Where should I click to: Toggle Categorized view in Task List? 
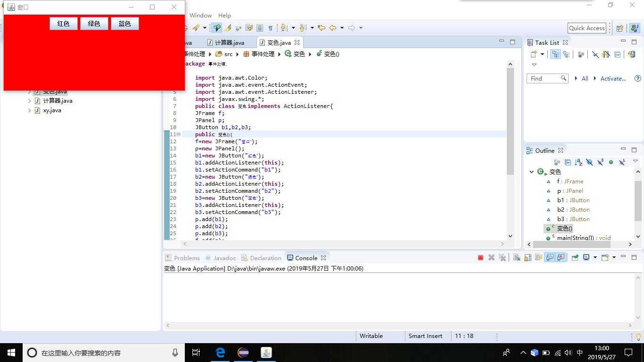pyautogui.click(x=555, y=55)
